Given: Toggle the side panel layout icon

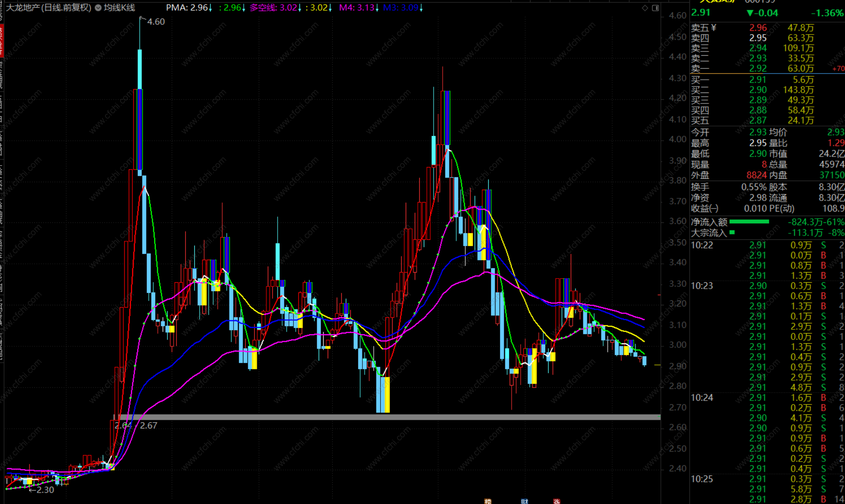Looking at the screenshot, I should [656, 8].
